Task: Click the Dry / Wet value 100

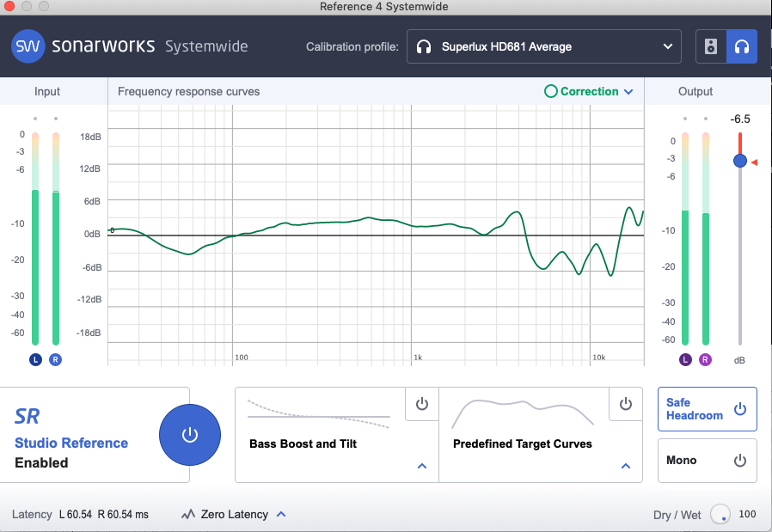Action: tap(747, 514)
